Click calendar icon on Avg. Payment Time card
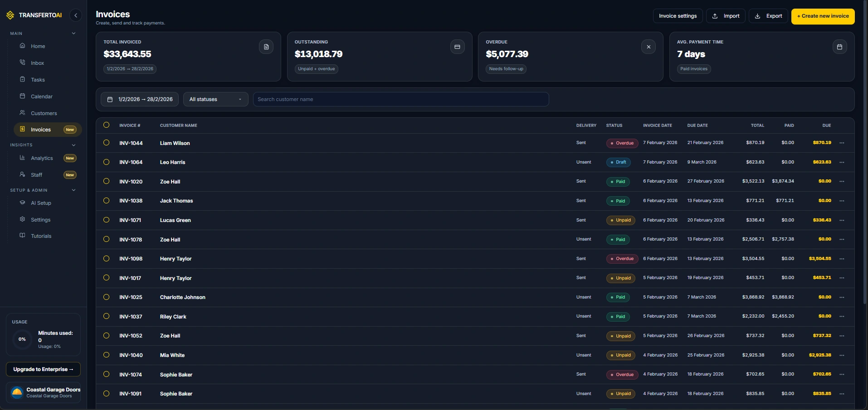This screenshot has width=868, height=410. click(839, 47)
